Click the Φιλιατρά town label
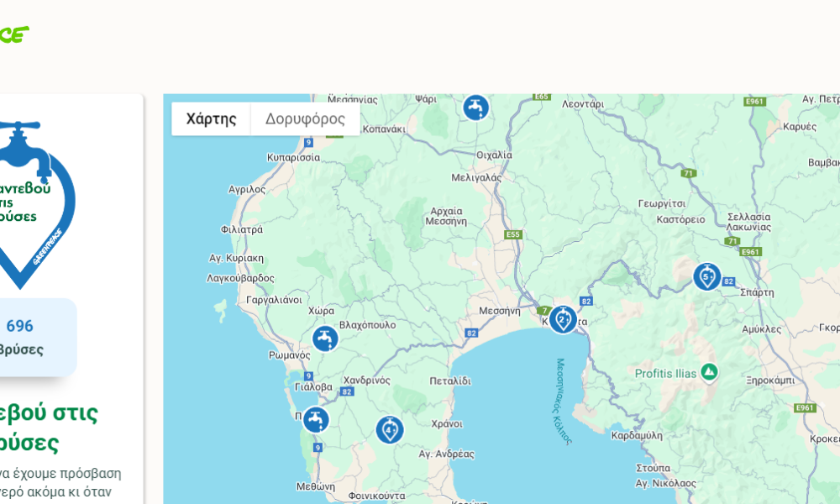This screenshot has width=840, height=504. [x=242, y=229]
